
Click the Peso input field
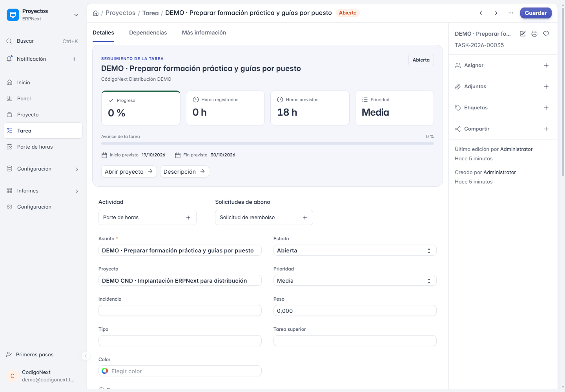click(x=355, y=311)
